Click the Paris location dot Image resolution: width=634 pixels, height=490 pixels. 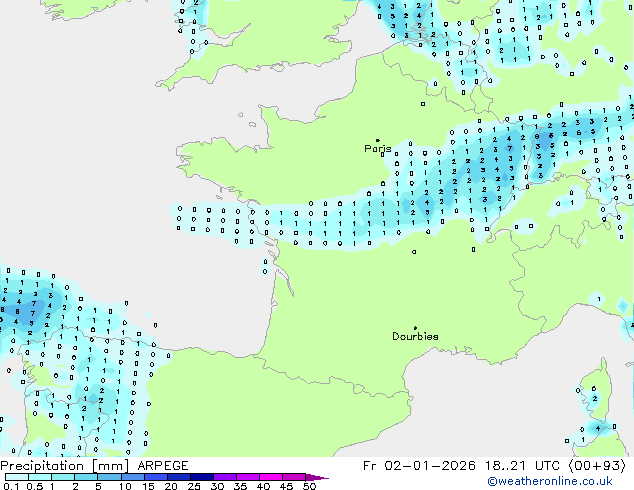click(378, 140)
